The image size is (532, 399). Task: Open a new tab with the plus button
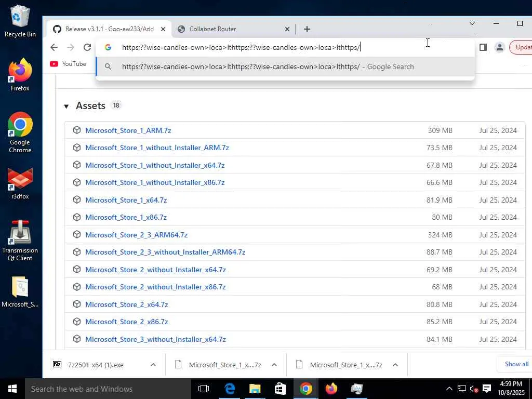pyautogui.click(x=307, y=29)
